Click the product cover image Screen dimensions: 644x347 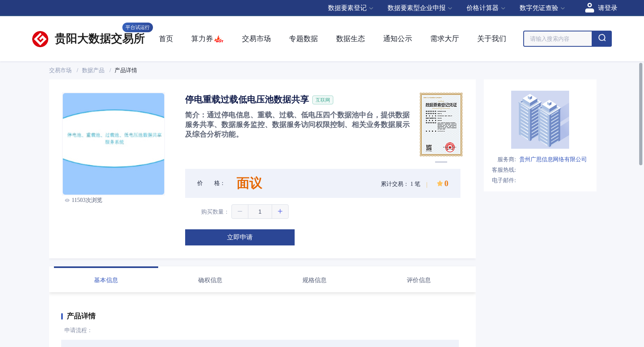coord(114,144)
